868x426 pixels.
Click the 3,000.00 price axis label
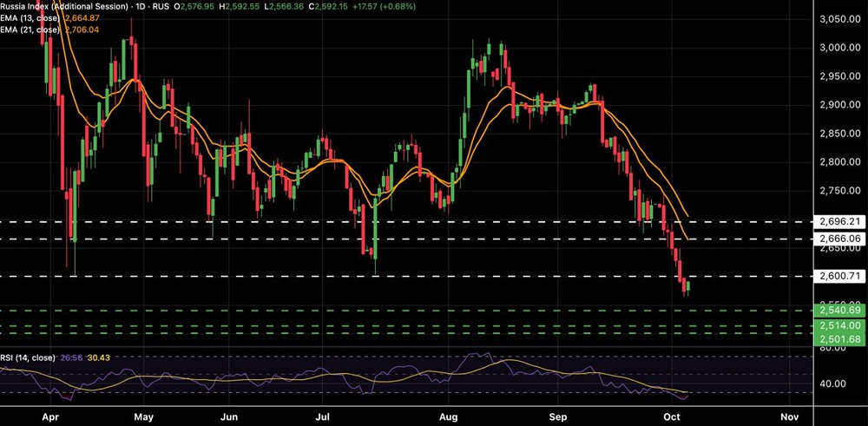(839, 48)
